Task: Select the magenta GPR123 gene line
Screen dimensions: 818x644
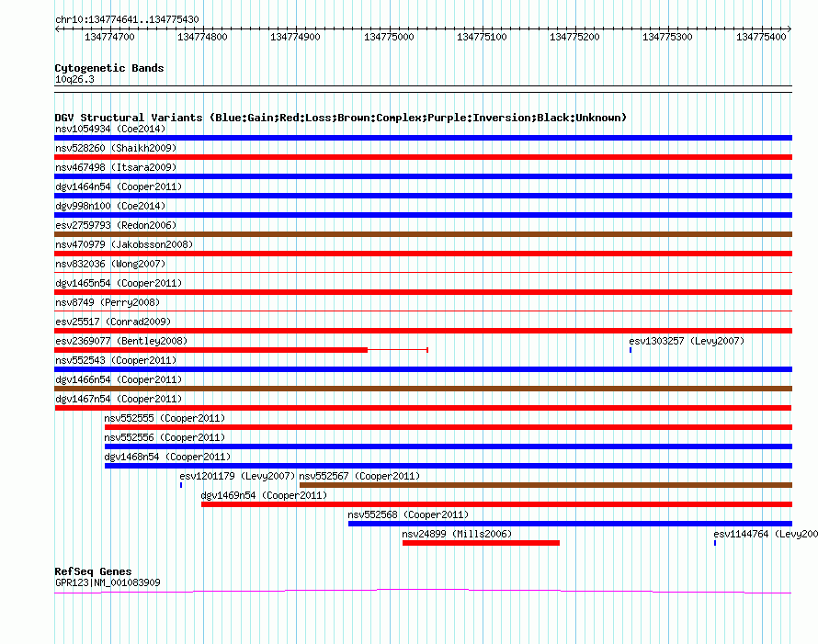Action: [x=423, y=591]
